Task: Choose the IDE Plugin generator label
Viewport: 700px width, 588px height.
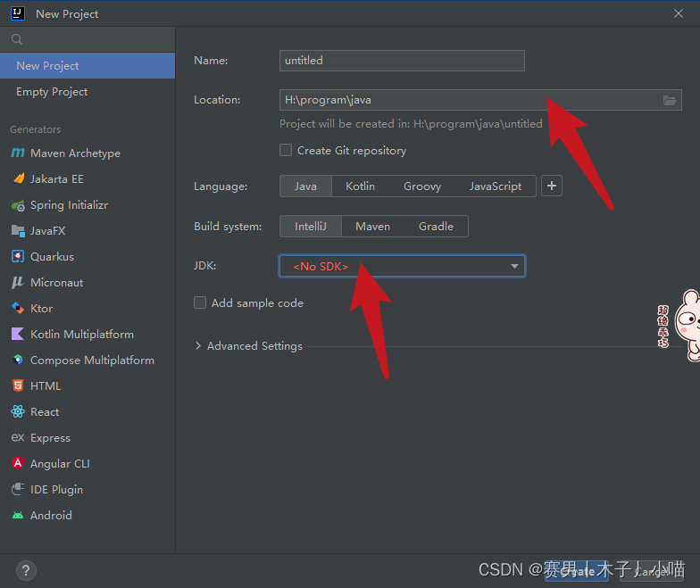Action: [57, 489]
